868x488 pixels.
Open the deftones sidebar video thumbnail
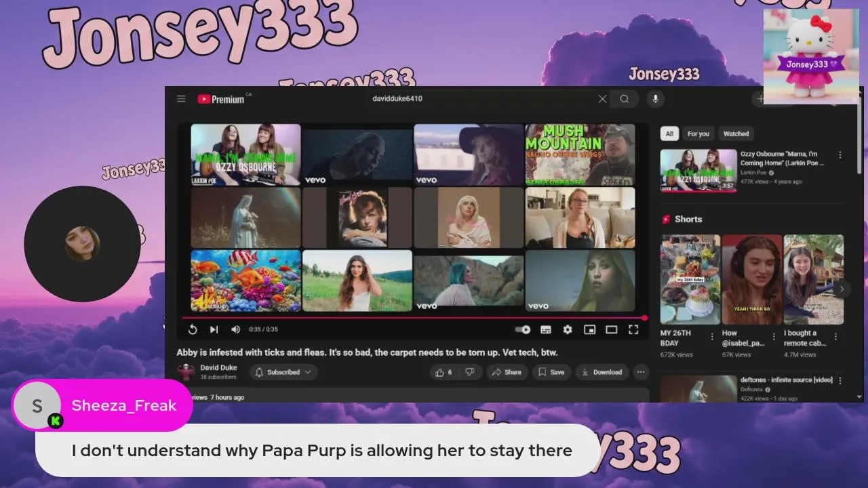point(698,389)
